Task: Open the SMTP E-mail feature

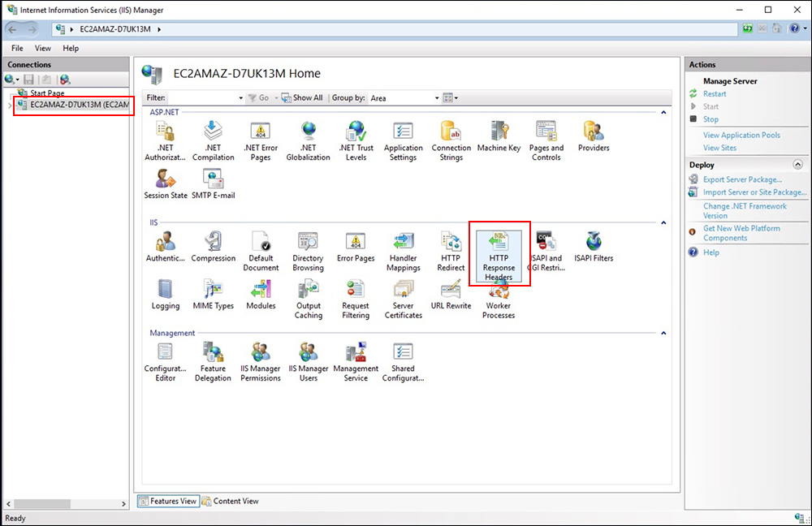Action: click(x=213, y=181)
